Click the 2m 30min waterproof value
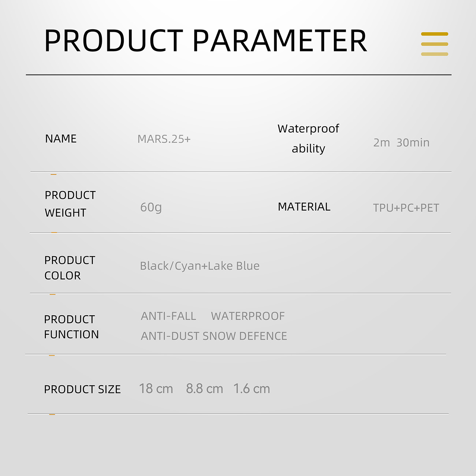 click(x=401, y=142)
